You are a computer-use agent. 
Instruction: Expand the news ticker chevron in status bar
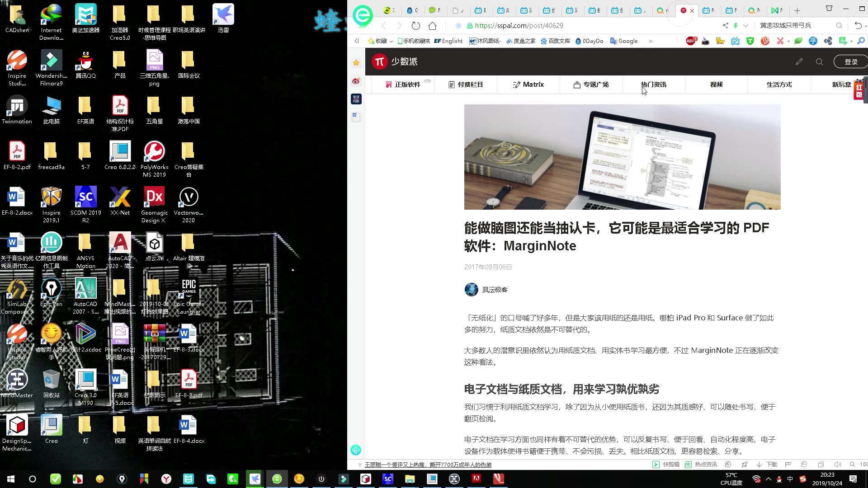pos(360,465)
